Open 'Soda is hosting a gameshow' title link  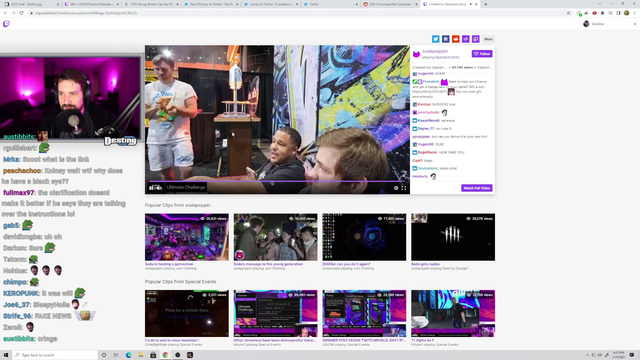click(169, 264)
